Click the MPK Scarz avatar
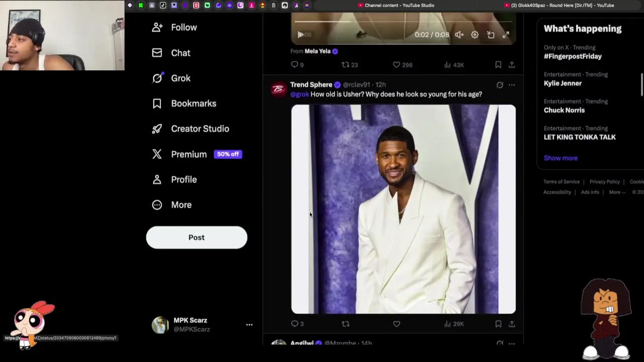The image size is (644, 362). [160, 325]
